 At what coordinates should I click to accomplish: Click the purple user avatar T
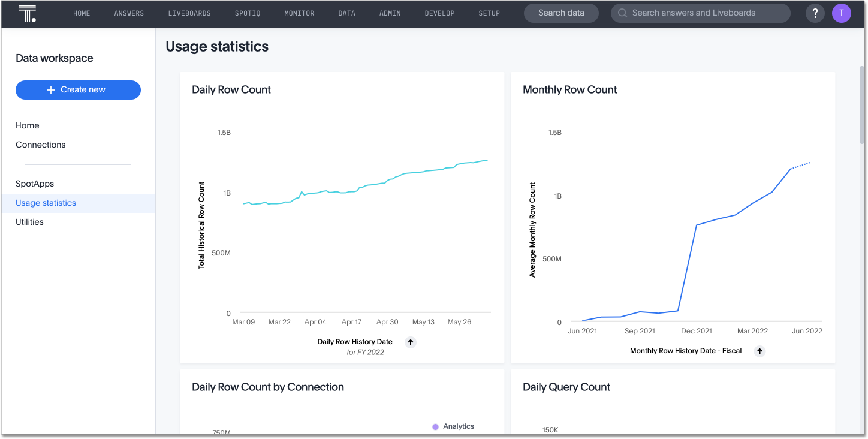pos(842,13)
